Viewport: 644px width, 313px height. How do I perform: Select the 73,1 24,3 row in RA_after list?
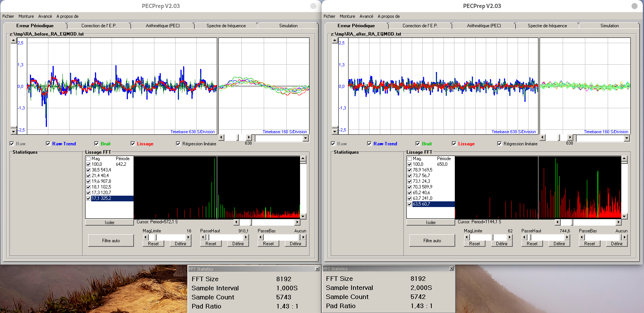pos(421,181)
